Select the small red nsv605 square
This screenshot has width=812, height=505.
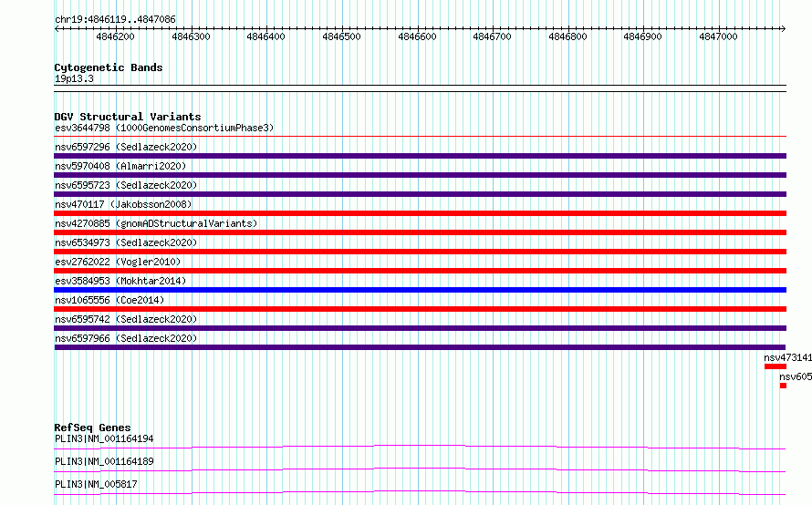pos(783,386)
